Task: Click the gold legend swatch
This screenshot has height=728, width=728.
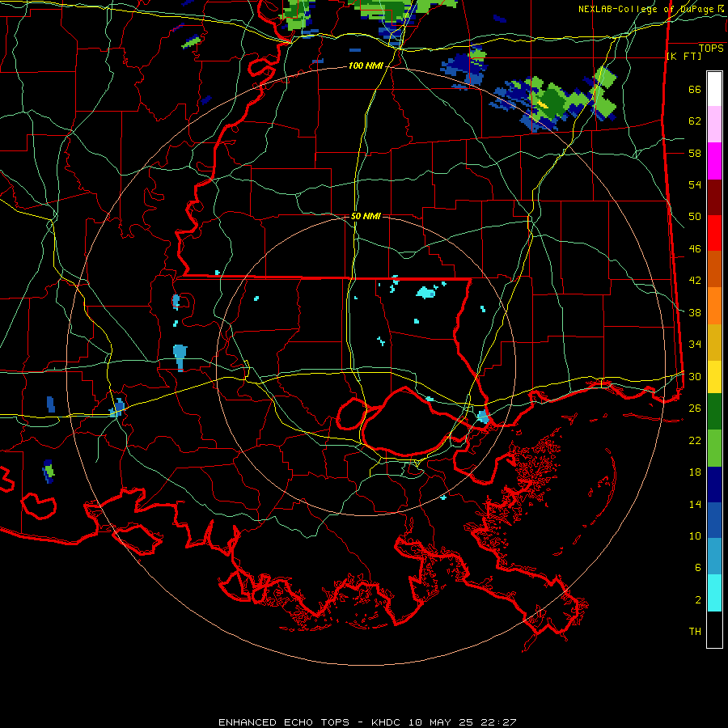Action: coord(714,343)
